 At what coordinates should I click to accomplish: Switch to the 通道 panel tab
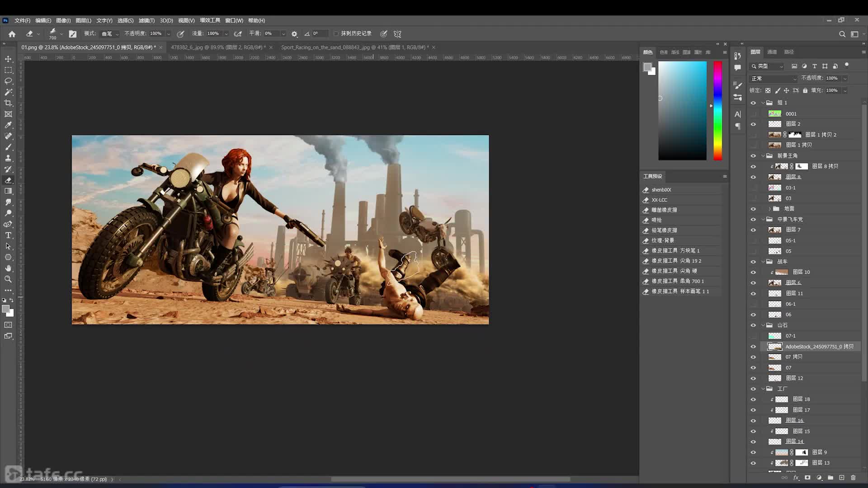772,52
